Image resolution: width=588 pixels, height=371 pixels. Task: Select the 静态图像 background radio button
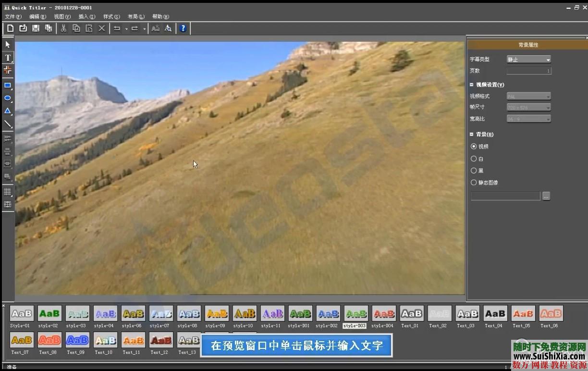474,183
